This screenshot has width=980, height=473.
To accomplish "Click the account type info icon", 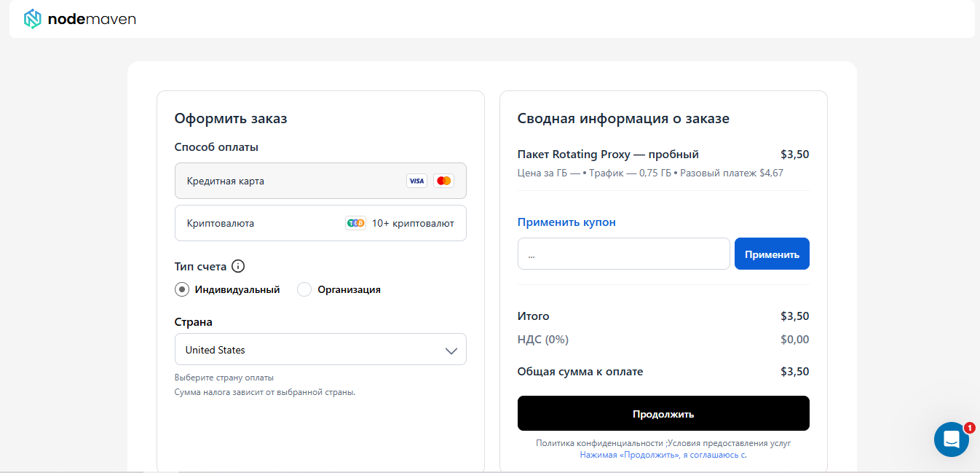I will [238, 266].
